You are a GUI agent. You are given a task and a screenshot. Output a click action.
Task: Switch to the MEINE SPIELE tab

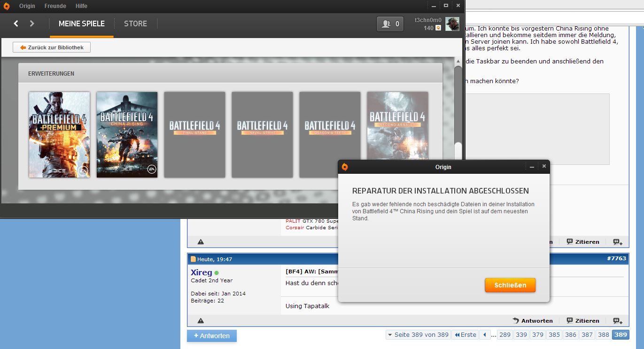(x=82, y=23)
